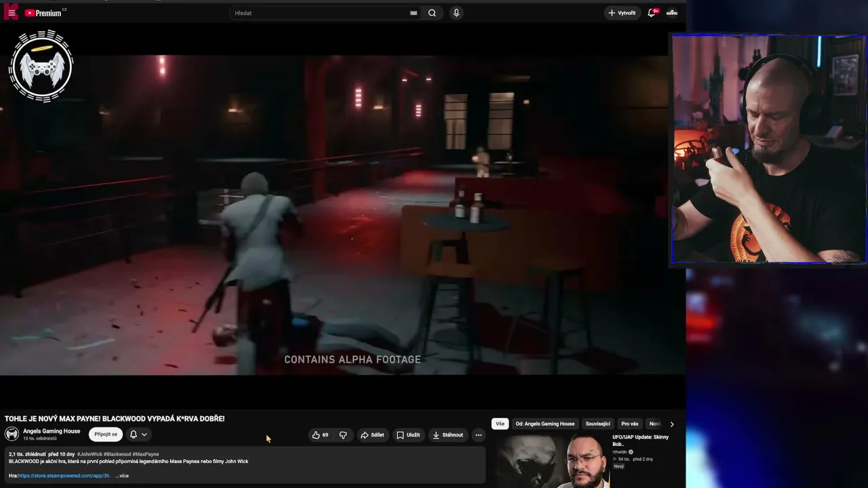Click the 10 tis. odběratelů subscriber count
868x488 pixels.
(40, 439)
